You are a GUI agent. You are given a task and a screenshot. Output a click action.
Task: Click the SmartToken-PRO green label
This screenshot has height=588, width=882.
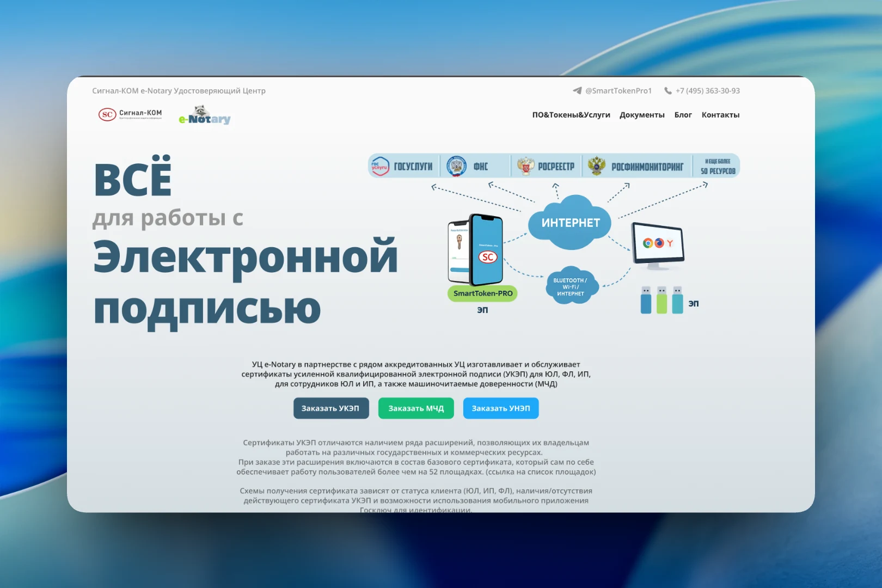[x=482, y=293]
